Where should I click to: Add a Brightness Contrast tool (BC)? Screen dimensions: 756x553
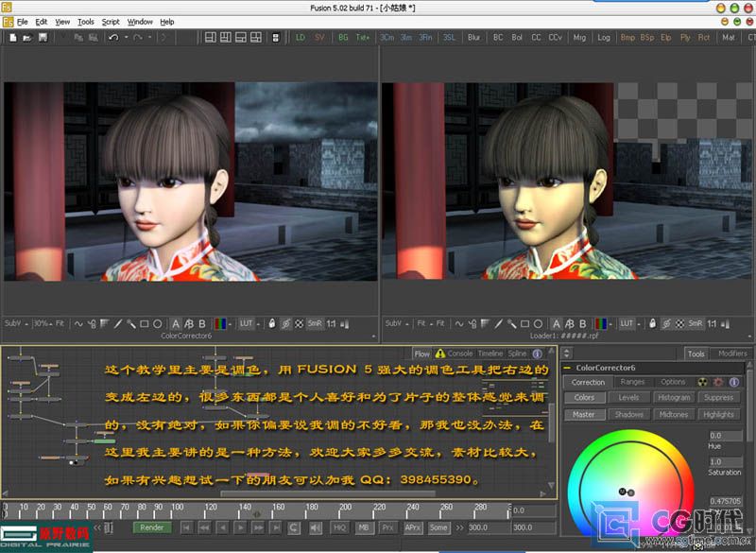click(x=498, y=38)
